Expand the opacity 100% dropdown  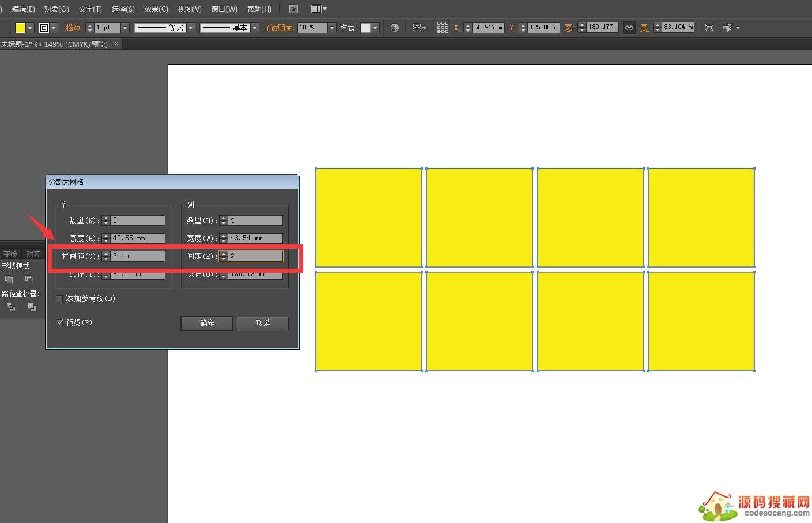coord(332,28)
